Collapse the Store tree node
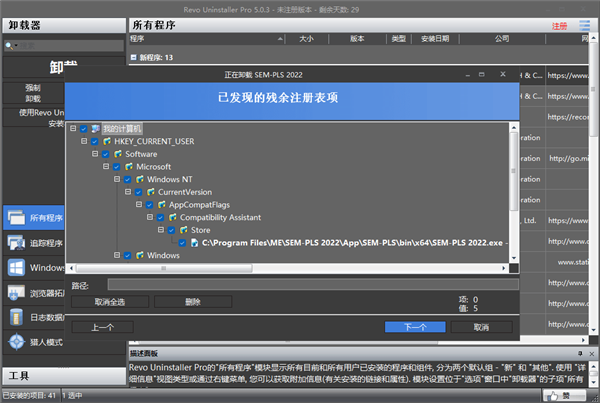600x403 pixels. tap(161, 230)
